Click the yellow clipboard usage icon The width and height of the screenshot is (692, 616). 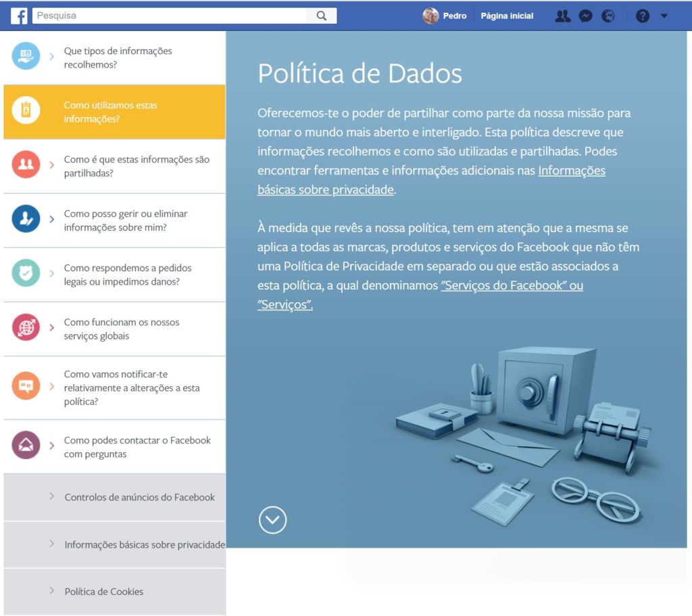coord(26,110)
